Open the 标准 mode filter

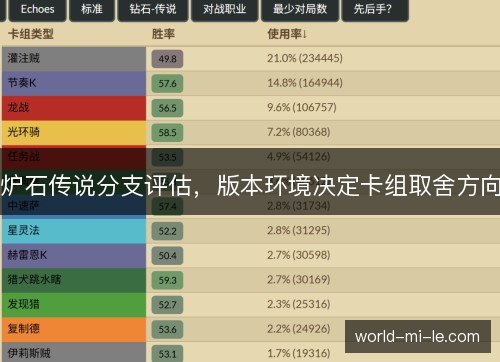92,9
